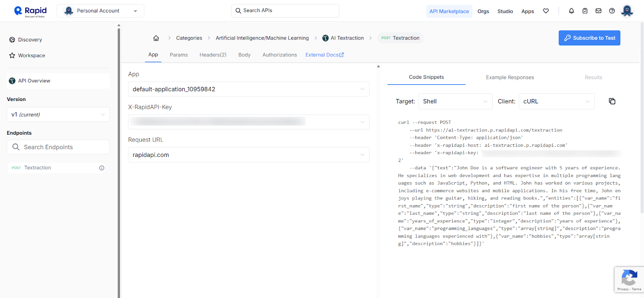Select the Results tab
Image resolution: width=644 pixels, height=298 pixels.
pos(594,78)
